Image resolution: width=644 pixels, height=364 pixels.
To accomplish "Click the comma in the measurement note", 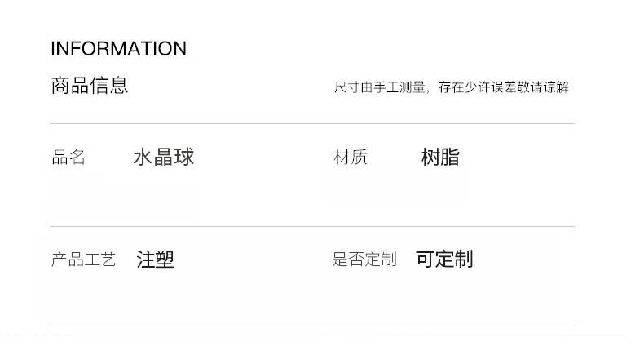I will click(x=428, y=90).
